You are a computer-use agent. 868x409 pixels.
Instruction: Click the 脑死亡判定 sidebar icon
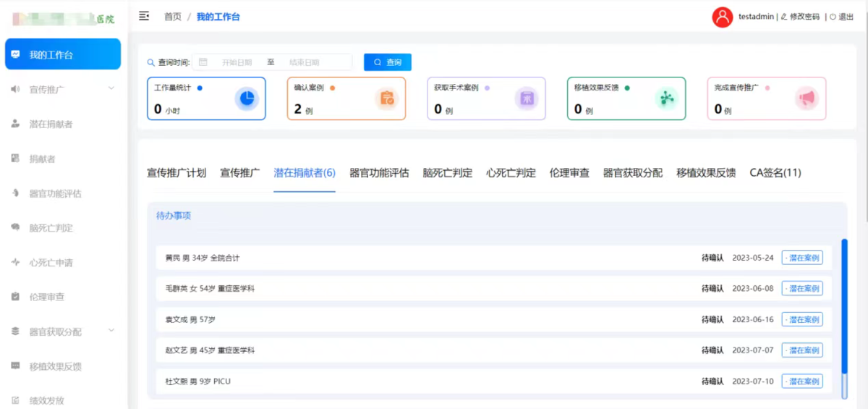[15, 227]
